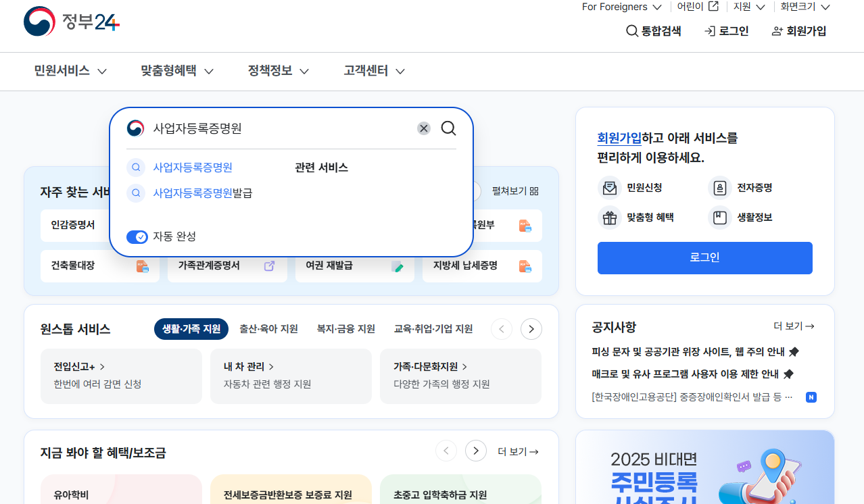Screen dimensions: 864x504
Task: Click the icon on 여권 재발급 card
Action: [x=398, y=266]
